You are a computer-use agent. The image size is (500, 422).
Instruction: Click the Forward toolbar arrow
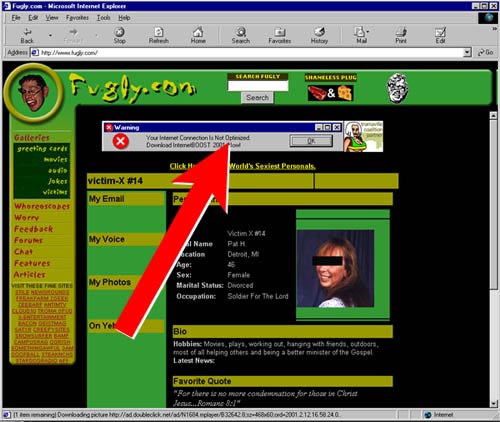73,36
